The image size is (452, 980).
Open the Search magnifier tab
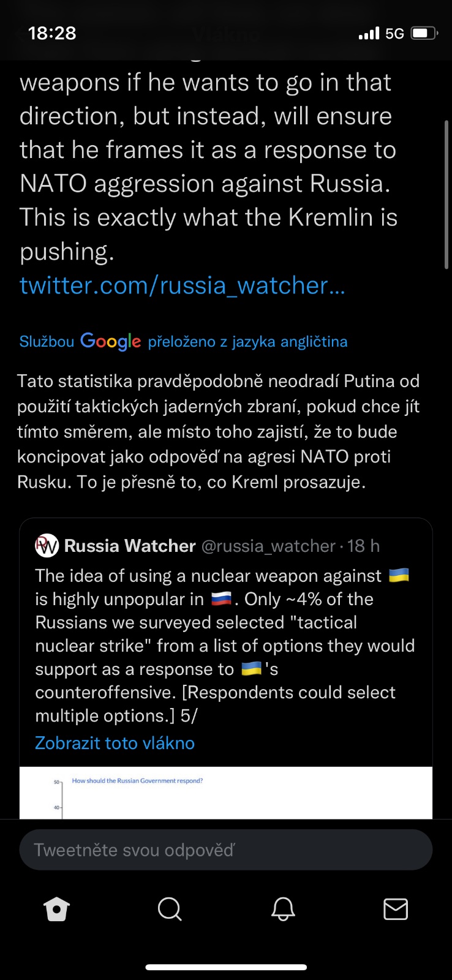tap(170, 910)
